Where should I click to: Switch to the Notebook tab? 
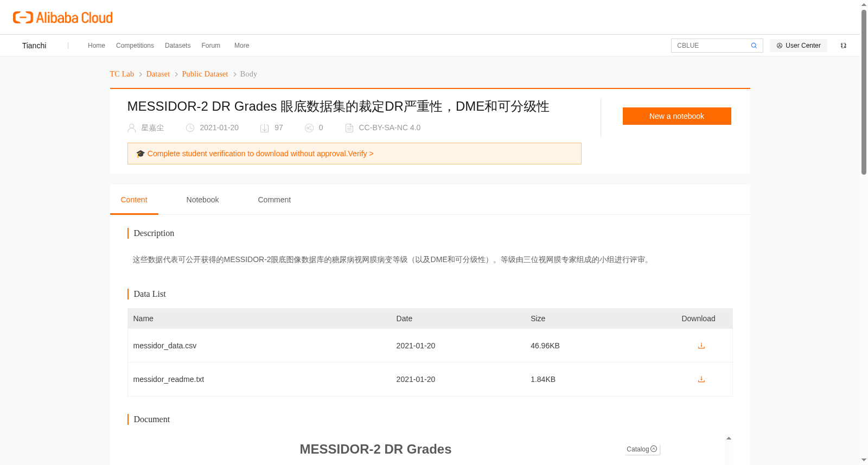coord(202,200)
